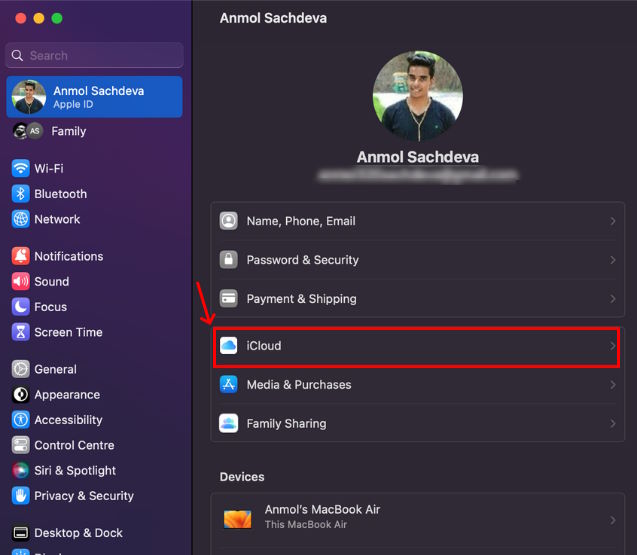Click the Bluetooth sidebar icon
637x555 pixels.
[x=20, y=194]
